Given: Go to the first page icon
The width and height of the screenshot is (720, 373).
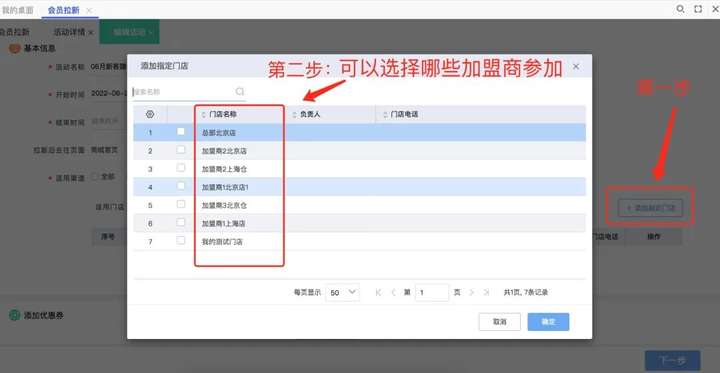Looking at the screenshot, I should 378,292.
